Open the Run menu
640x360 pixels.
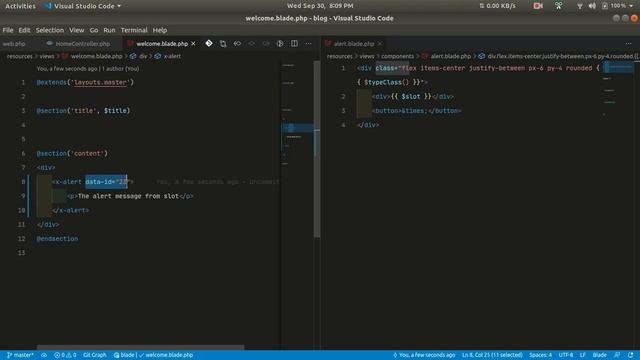pyautogui.click(x=109, y=30)
